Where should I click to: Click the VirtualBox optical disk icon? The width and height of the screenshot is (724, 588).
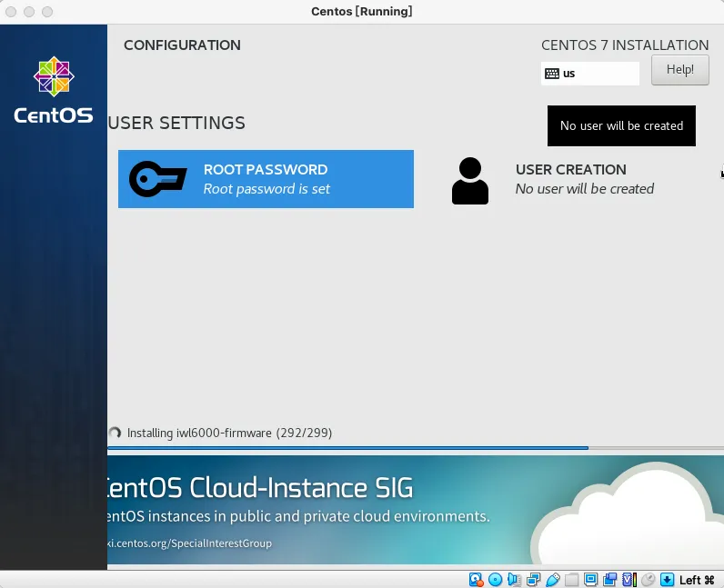(495, 579)
